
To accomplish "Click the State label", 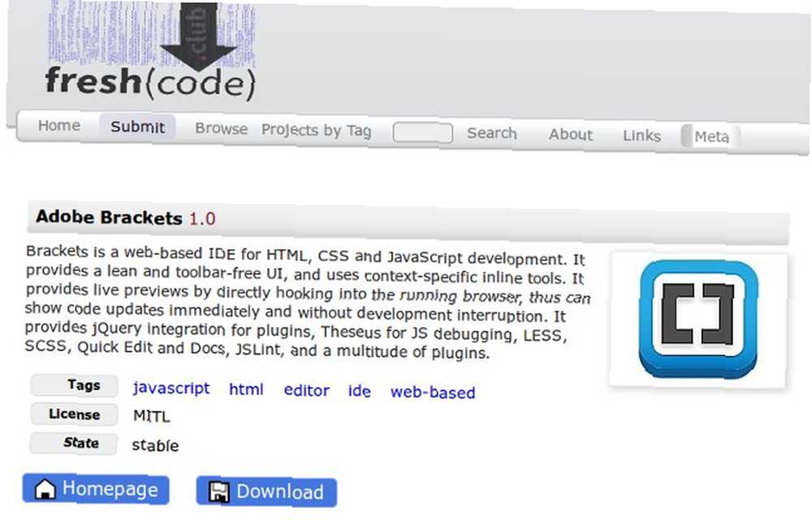I will click(x=74, y=443).
